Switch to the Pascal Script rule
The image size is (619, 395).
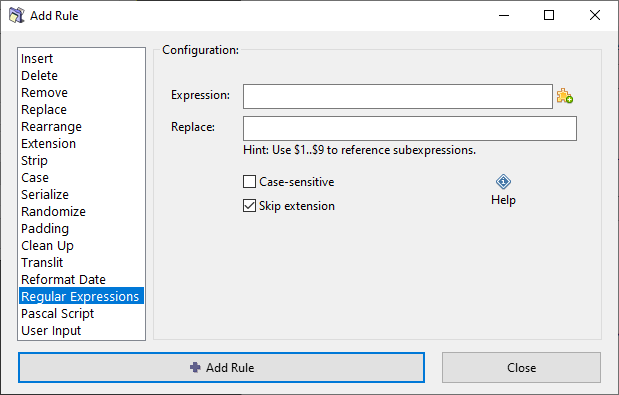pos(81,313)
